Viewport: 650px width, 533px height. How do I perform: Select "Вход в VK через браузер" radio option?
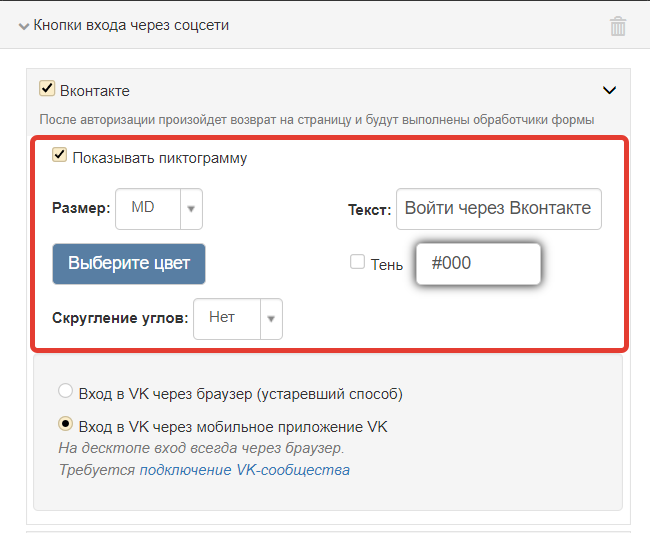[x=65, y=391]
